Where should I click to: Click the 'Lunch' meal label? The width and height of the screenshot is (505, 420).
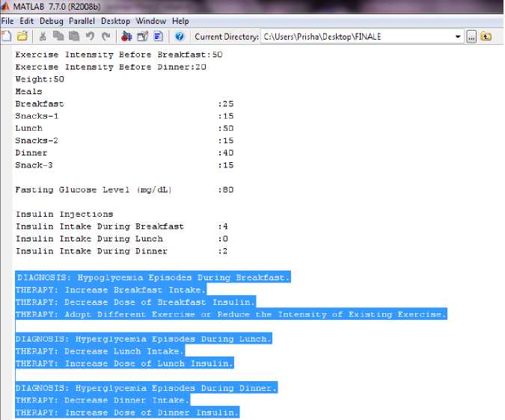coord(28,129)
